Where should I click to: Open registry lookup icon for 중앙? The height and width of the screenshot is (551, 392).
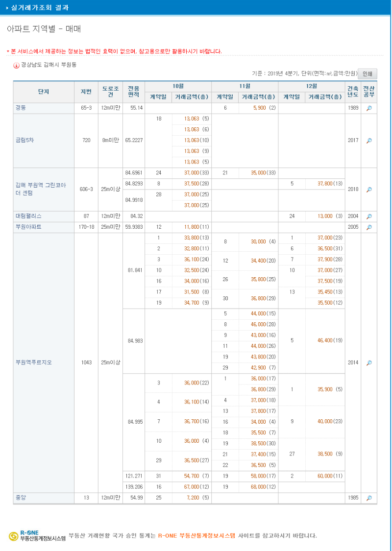coord(369,498)
